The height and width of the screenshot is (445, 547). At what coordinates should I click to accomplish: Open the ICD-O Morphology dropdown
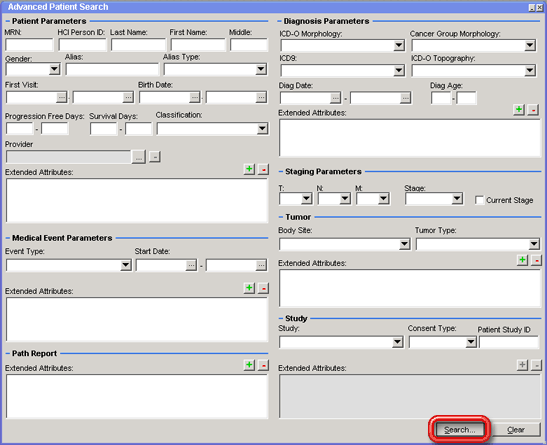[399, 45]
